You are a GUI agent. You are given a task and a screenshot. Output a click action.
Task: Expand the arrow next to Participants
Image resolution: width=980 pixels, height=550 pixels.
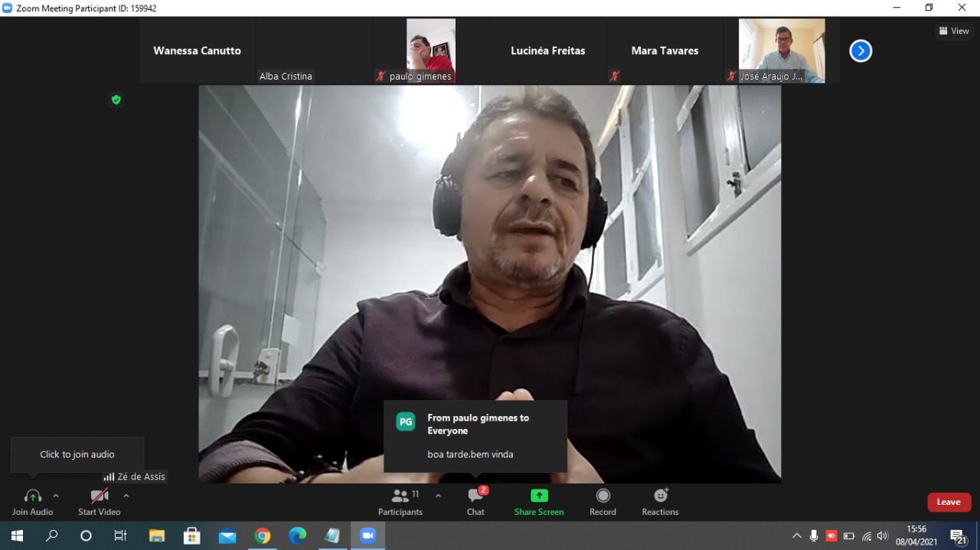438,496
